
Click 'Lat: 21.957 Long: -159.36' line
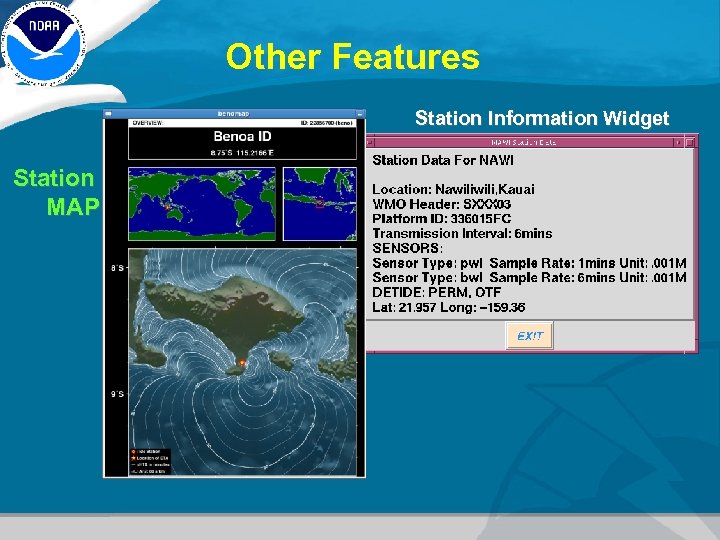click(x=449, y=307)
